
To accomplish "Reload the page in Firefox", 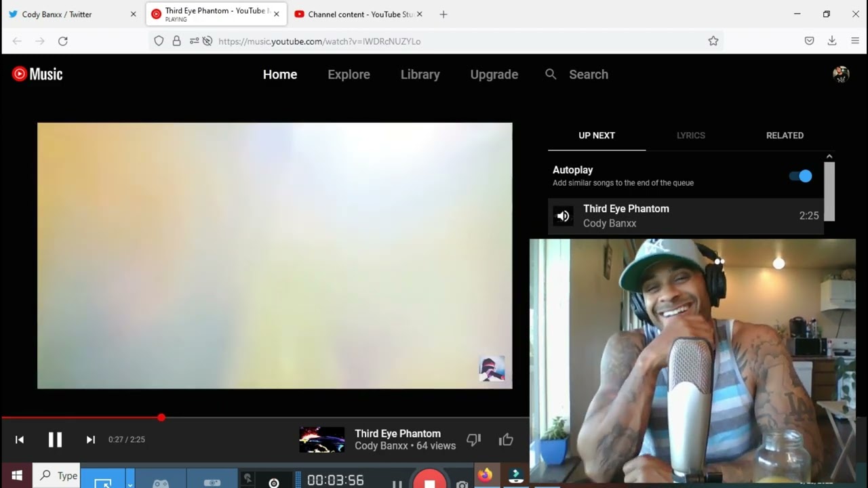I will tap(63, 41).
